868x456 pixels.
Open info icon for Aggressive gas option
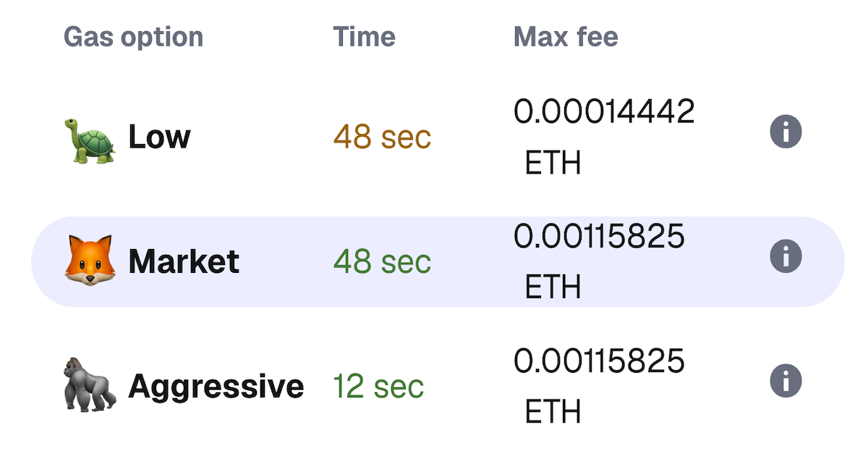pyautogui.click(x=786, y=381)
